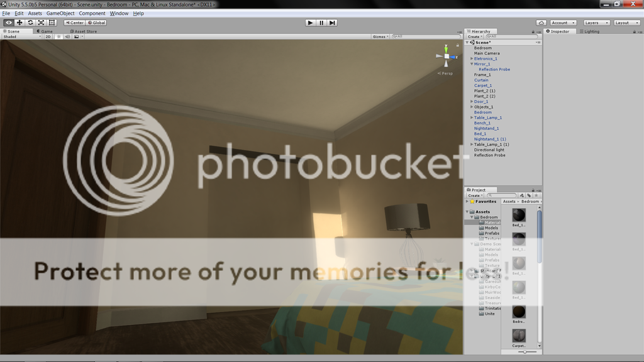Open the effects visibility icon in Scene toolbar
Viewport: 644px width, 362px height.
(x=76, y=36)
